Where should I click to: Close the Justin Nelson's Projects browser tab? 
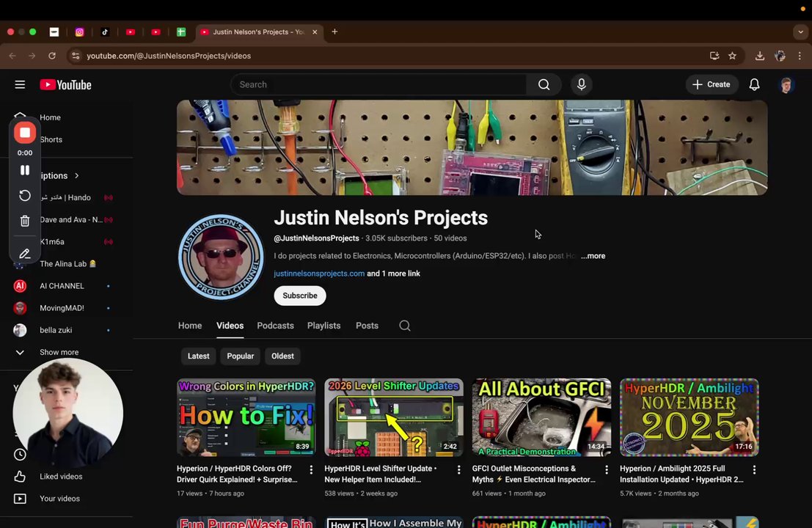[x=315, y=32]
